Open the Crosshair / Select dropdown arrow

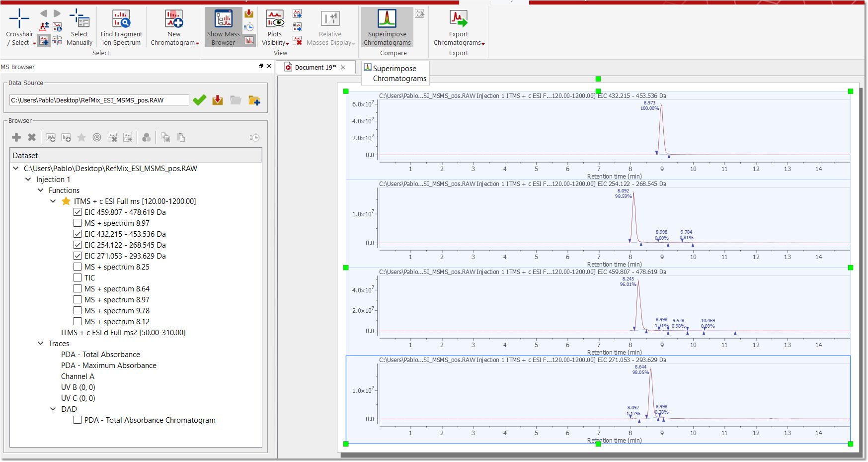click(x=34, y=43)
